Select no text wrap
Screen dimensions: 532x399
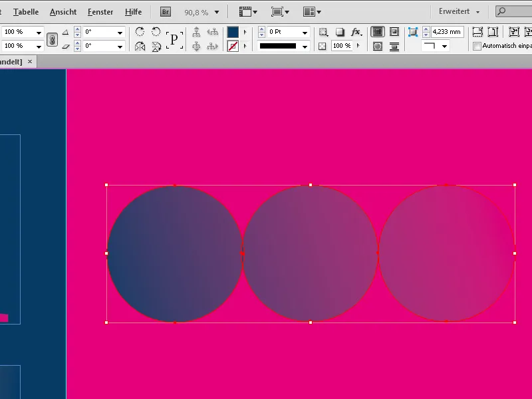(377, 32)
